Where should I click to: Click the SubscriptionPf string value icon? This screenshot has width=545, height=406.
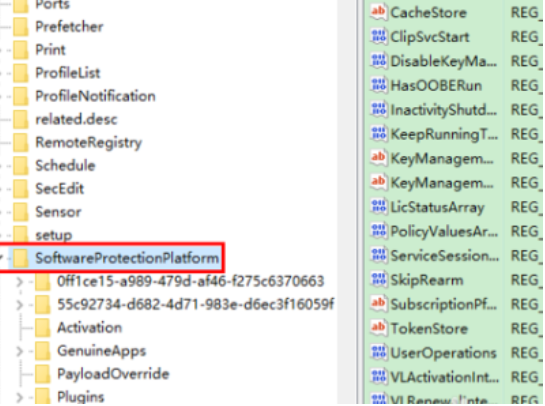point(378,304)
